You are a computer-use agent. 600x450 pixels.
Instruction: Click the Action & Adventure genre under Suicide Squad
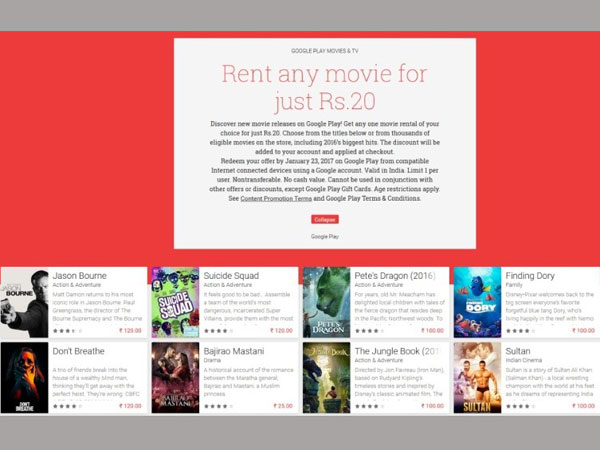click(228, 285)
